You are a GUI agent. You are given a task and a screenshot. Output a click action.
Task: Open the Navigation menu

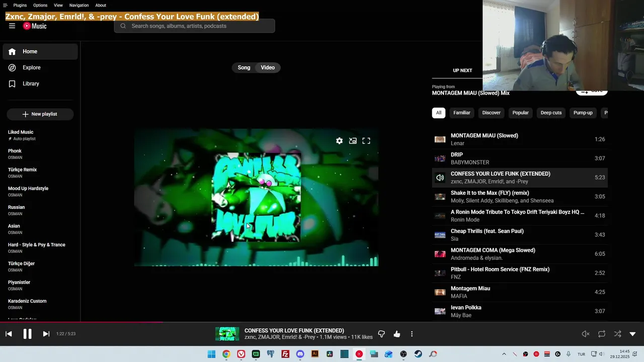[79, 6]
